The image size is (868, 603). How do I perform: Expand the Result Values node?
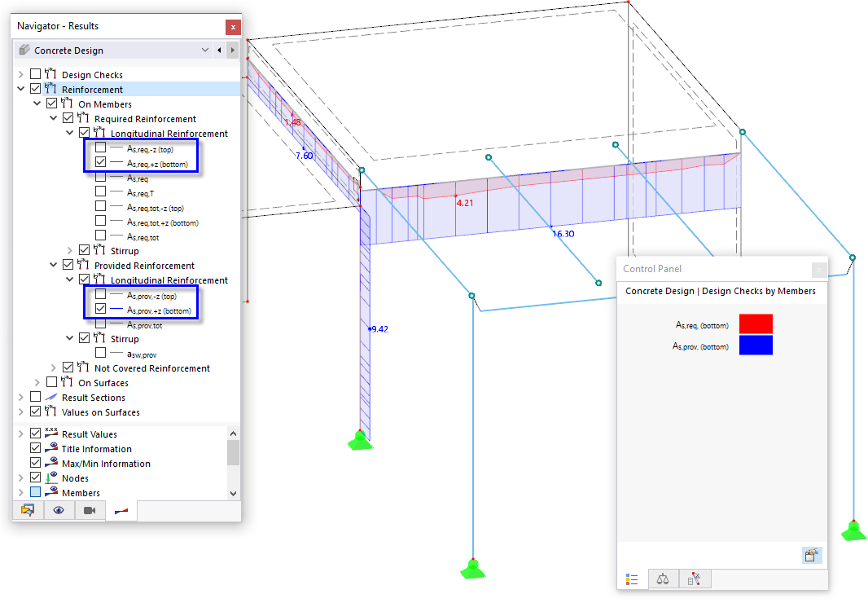coord(20,434)
